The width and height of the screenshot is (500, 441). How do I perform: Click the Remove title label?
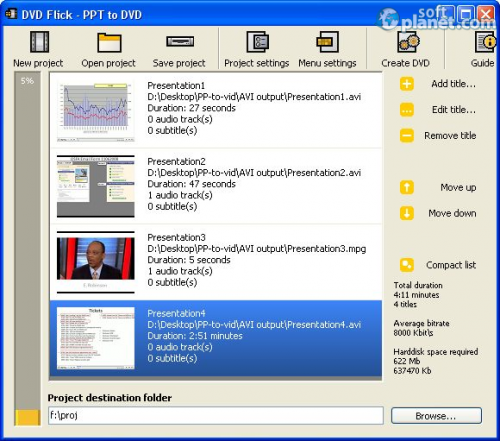click(450, 136)
